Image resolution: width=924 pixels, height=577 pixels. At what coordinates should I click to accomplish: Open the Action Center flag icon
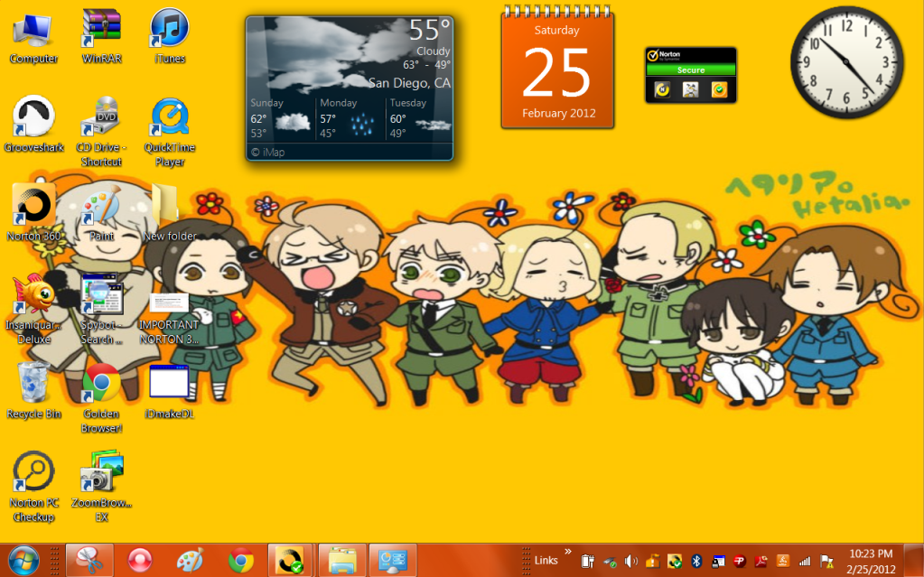pyautogui.click(x=826, y=561)
